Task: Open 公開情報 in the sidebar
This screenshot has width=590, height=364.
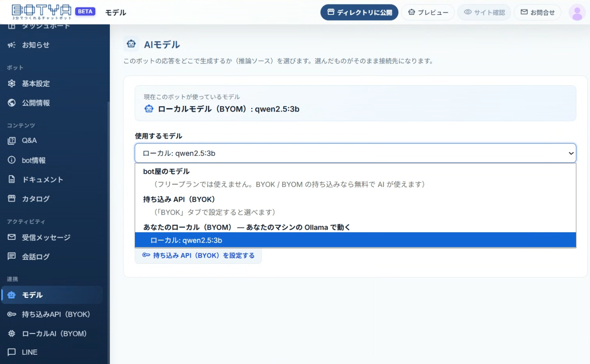Action: [x=52, y=103]
